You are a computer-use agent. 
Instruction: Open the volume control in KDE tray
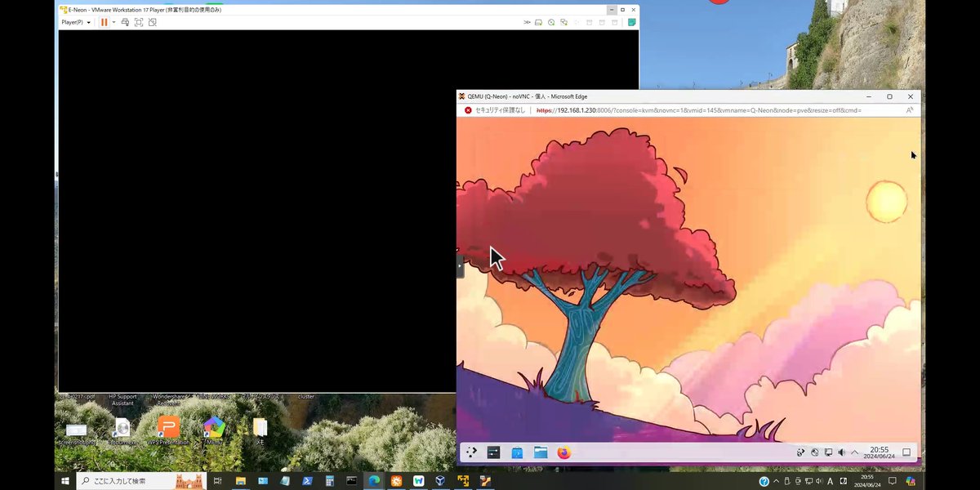[x=841, y=452]
